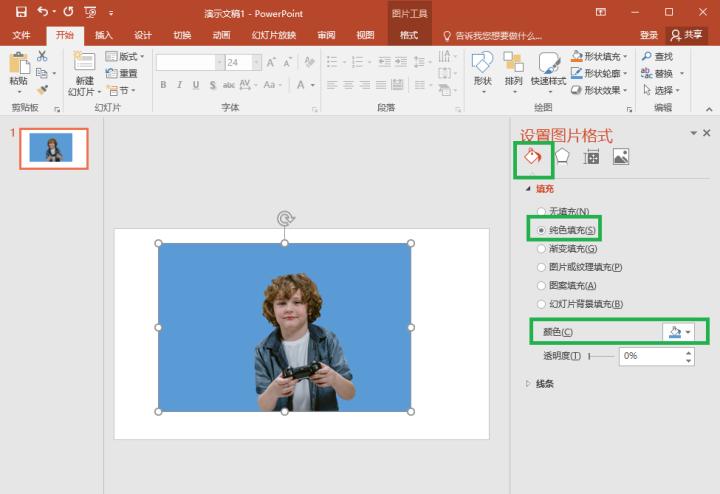Select the 纯色填充 (Solid fill) radio button
Image resolution: width=720 pixels, height=494 pixels.
(541, 230)
